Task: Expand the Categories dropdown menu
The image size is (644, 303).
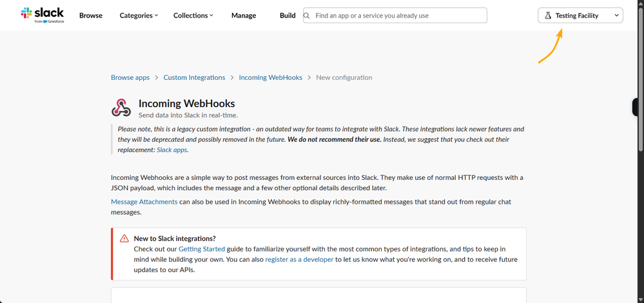Action: (x=139, y=15)
